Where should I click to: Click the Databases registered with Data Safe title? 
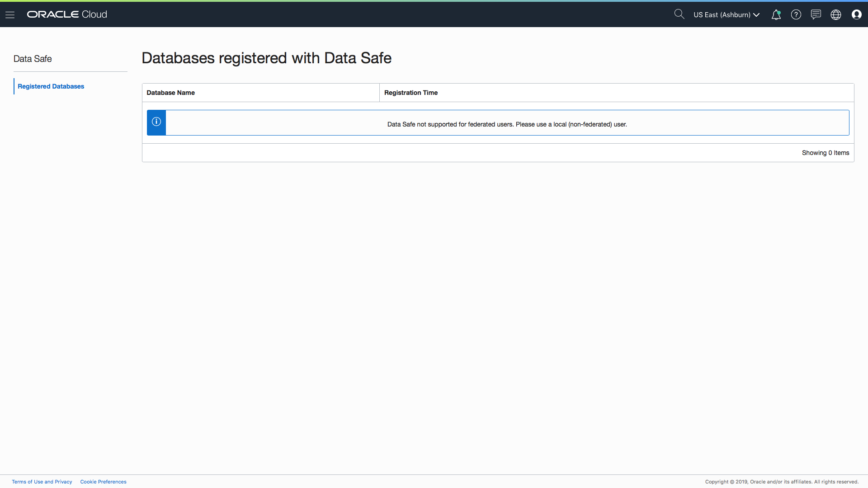266,58
